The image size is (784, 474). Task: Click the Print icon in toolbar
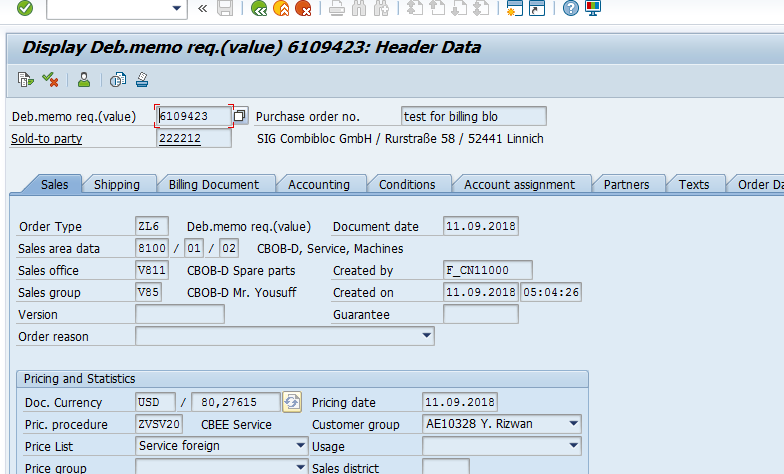click(337, 9)
